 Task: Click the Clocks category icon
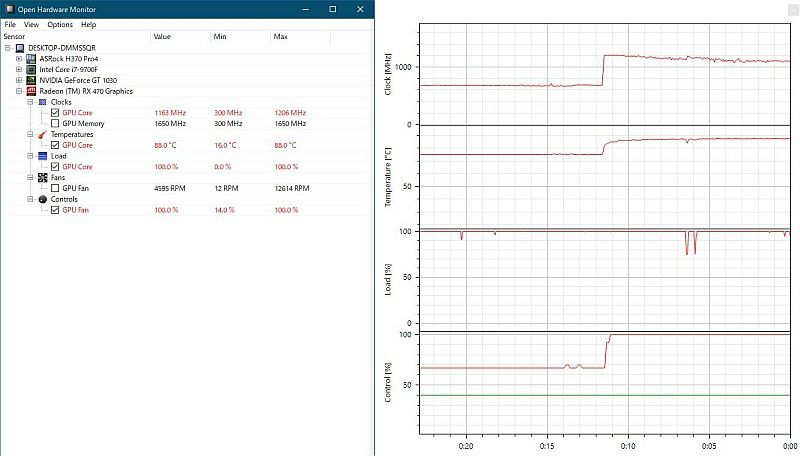42,102
